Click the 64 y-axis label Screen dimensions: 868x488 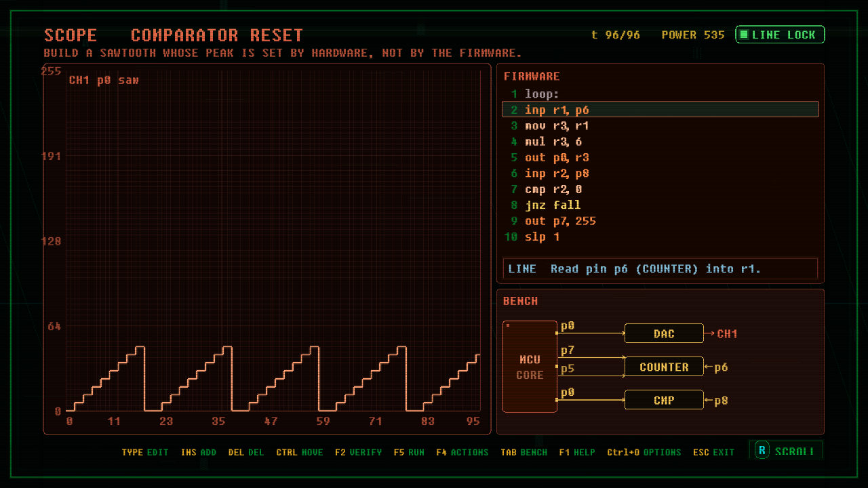coord(54,326)
